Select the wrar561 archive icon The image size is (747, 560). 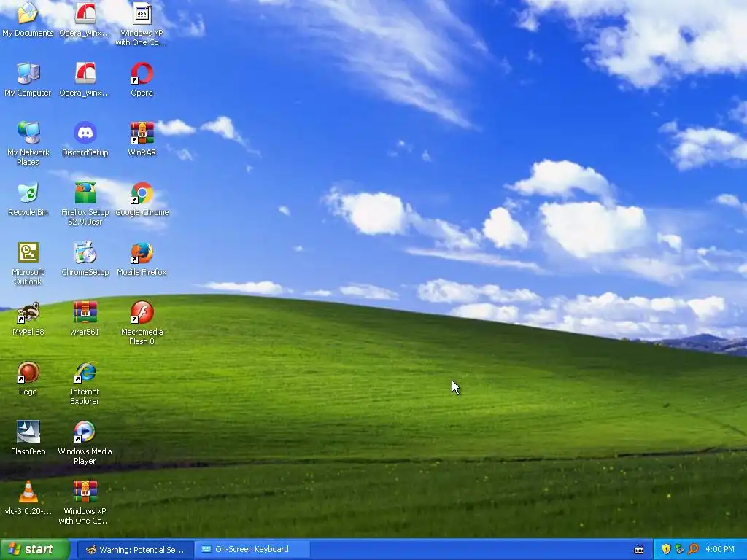pos(85,313)
